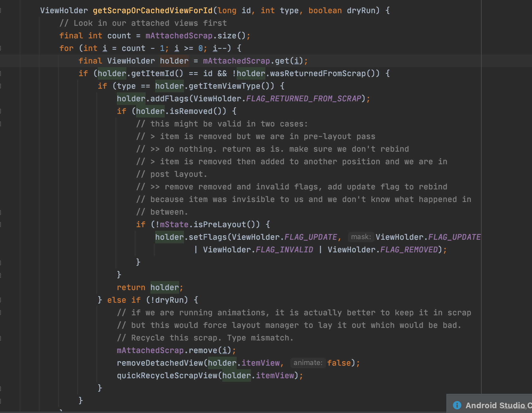532x413 pixels.
Task: Click the 'animate:' parameter inlay hint
Action: (308, 363)
